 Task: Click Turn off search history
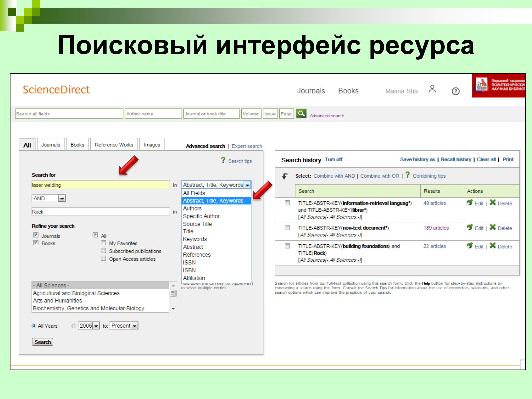tap(333, 159)
